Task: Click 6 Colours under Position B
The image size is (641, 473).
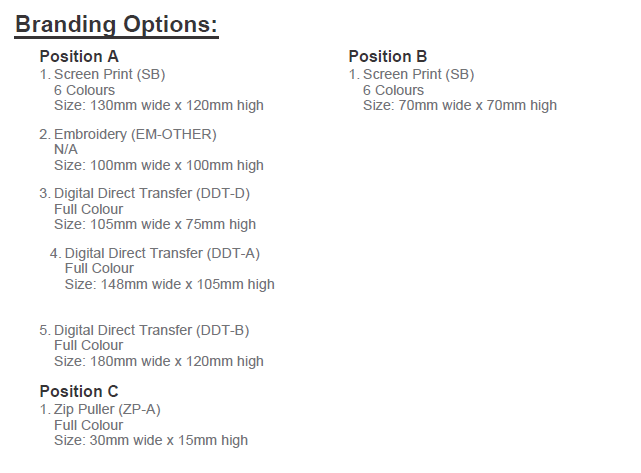Action: 393,90
